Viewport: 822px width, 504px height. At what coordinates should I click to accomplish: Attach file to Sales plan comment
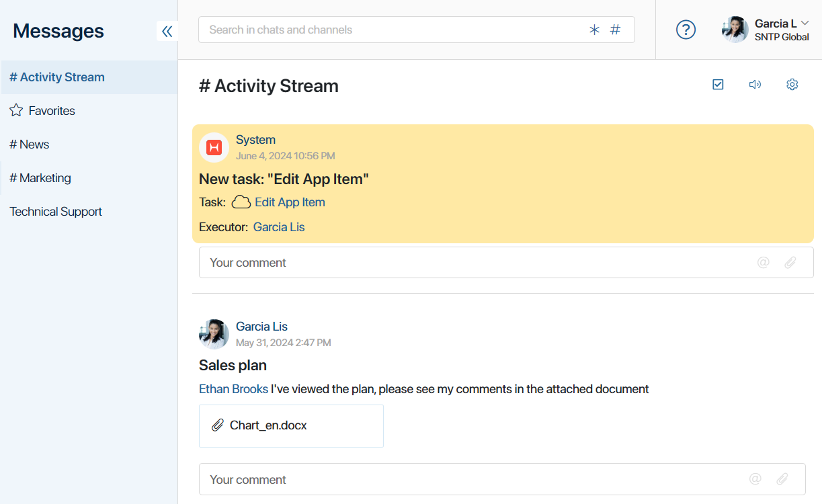coord(782,479)
